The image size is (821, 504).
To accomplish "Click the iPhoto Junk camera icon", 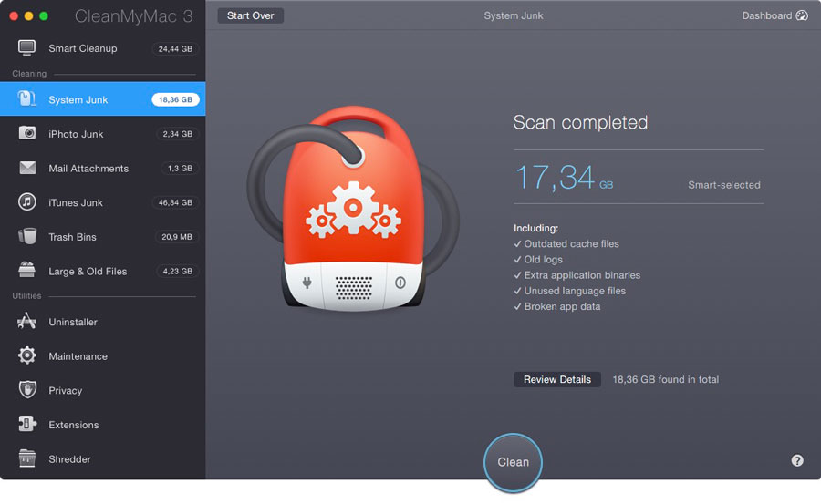I will tap(26, 133).
